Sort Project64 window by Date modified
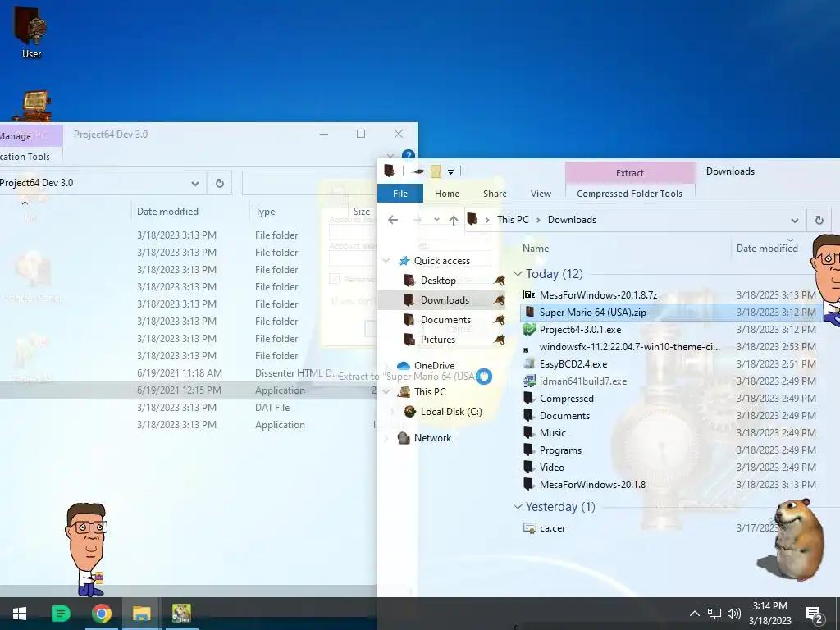Viewport: 840px width, 630px height. [167, 212]
